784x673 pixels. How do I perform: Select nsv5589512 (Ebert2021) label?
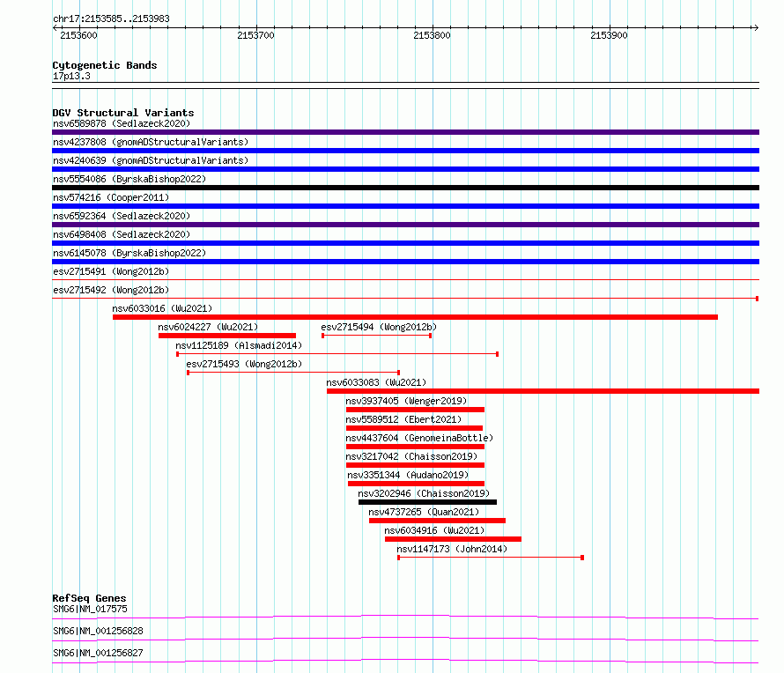(x=403, y=419)
